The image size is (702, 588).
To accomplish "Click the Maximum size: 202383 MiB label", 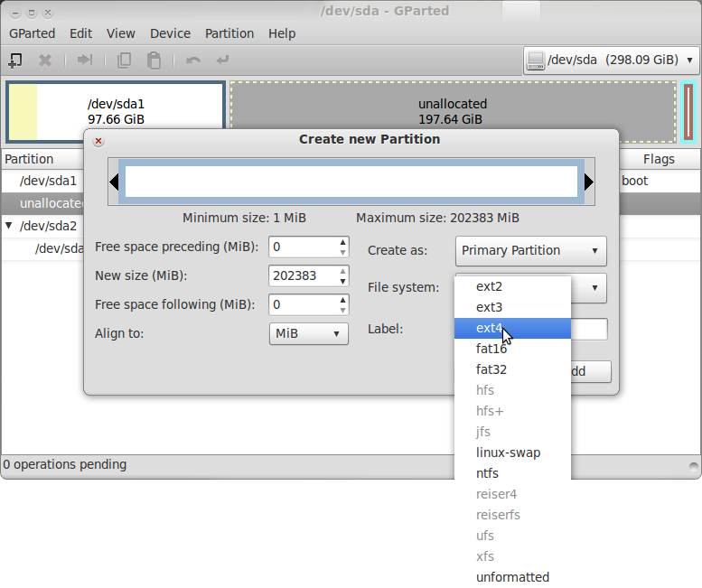I will [x=437, y=218].
